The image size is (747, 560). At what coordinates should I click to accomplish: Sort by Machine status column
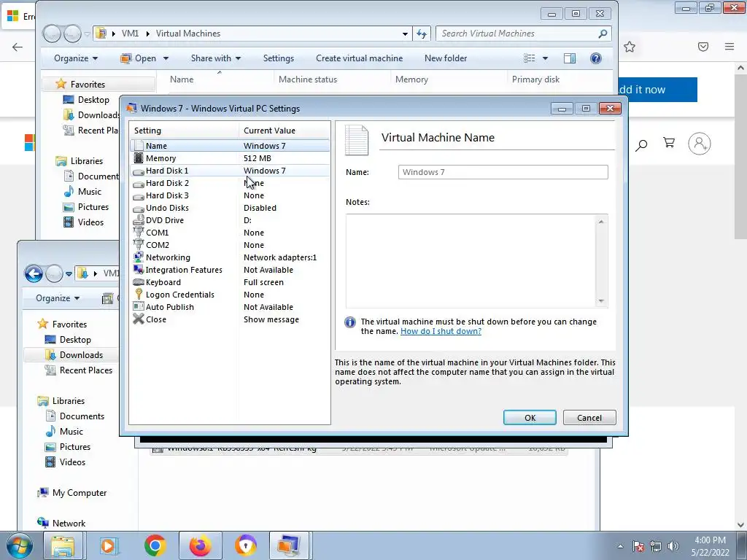coord(308,79)
